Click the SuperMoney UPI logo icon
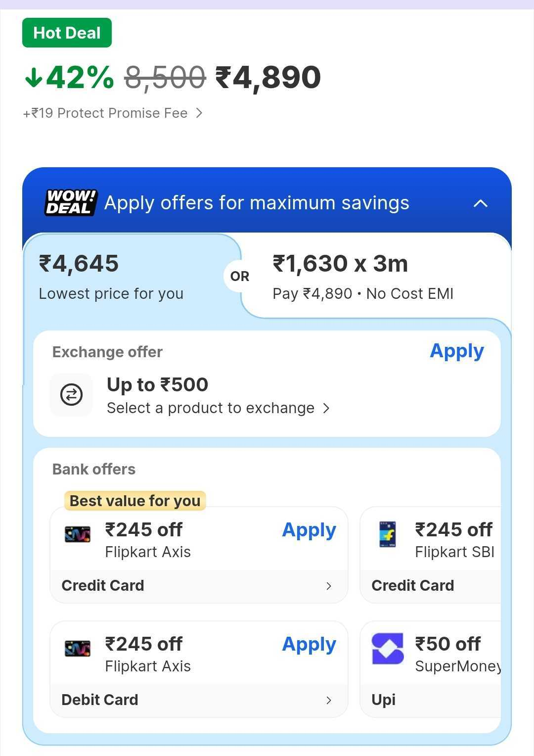This screenshot has height=756, width=534. pyautogui.click(x=387, y=648)
